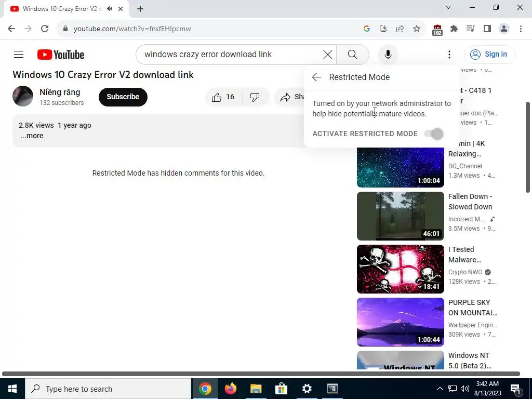Open the media control icon in toolbar
532x399 pixels.
pyautogui.click(x=470, y=29)
